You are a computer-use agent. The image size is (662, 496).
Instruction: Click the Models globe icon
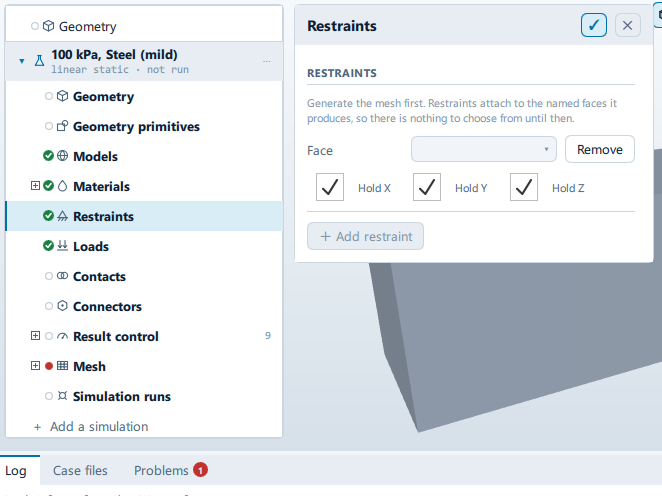[x=62, y=156]
